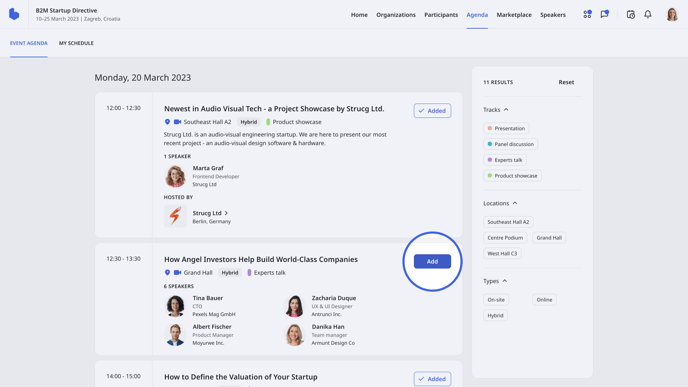Switch to the My Schedule tab
The height and width of the screenshot is (387, 688).
click(76, 43)
